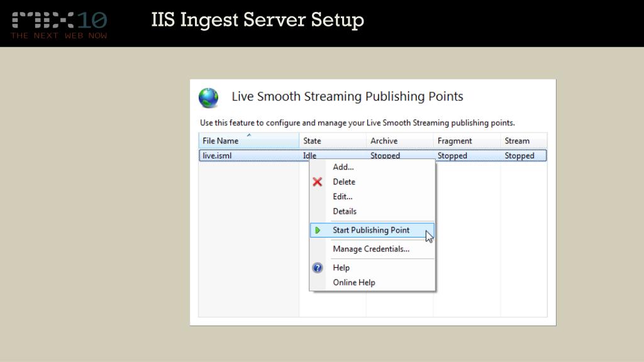
Task: Select the live.isml file row
Action: [x=372, y=156]
